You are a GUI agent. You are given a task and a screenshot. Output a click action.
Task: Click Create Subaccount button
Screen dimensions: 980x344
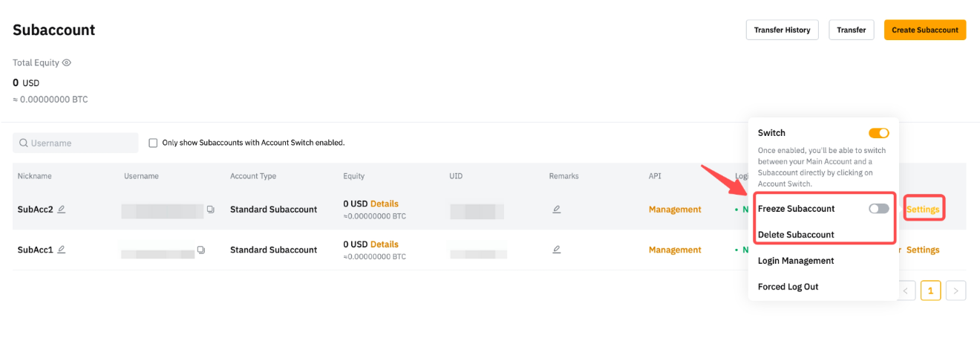pos(925,30)
